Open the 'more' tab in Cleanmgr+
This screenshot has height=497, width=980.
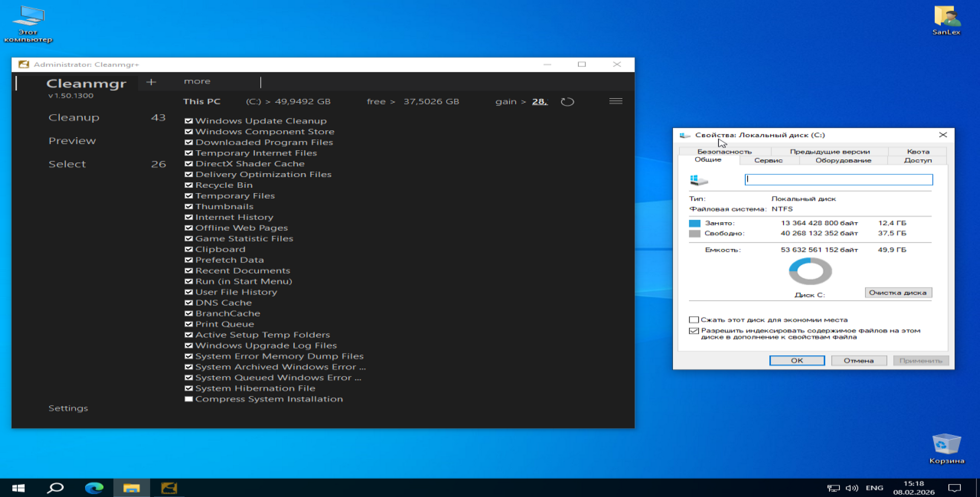pos(197,81)
